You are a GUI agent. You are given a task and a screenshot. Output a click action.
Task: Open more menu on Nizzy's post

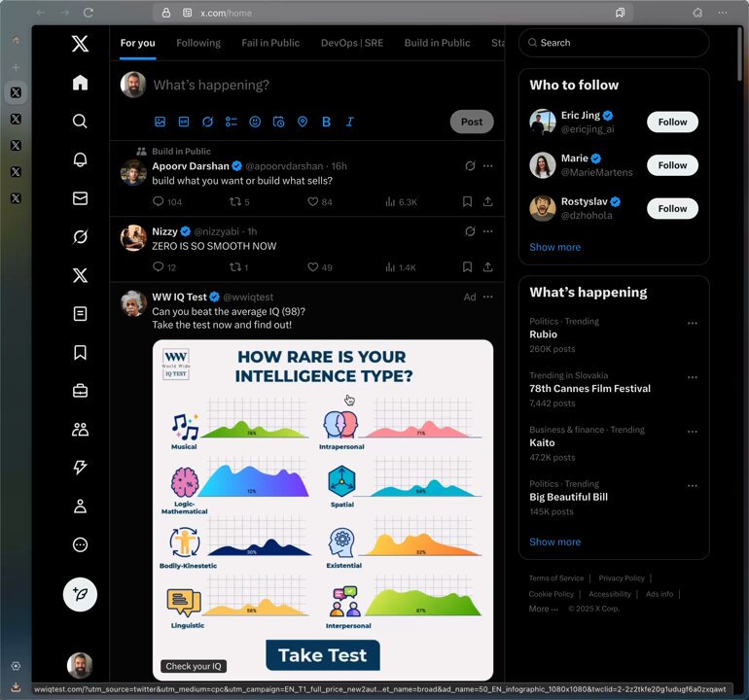[x=487, y=231]
